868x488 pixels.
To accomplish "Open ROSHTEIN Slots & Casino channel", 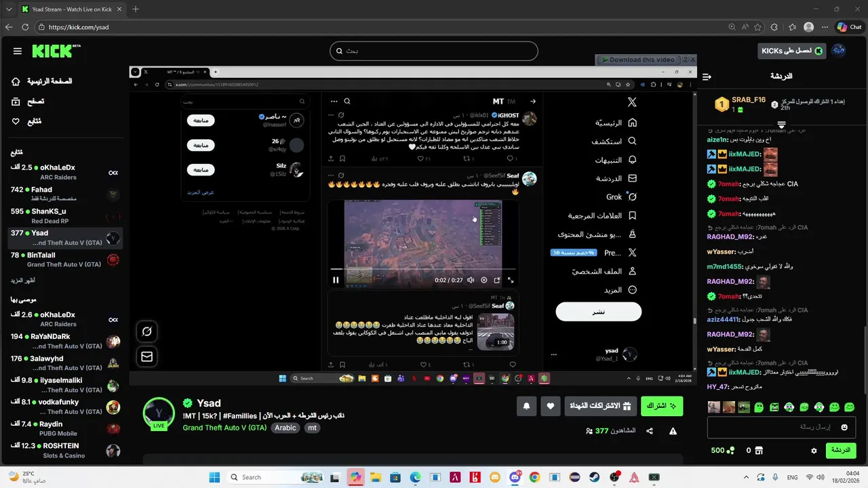I will pos(65,450).
